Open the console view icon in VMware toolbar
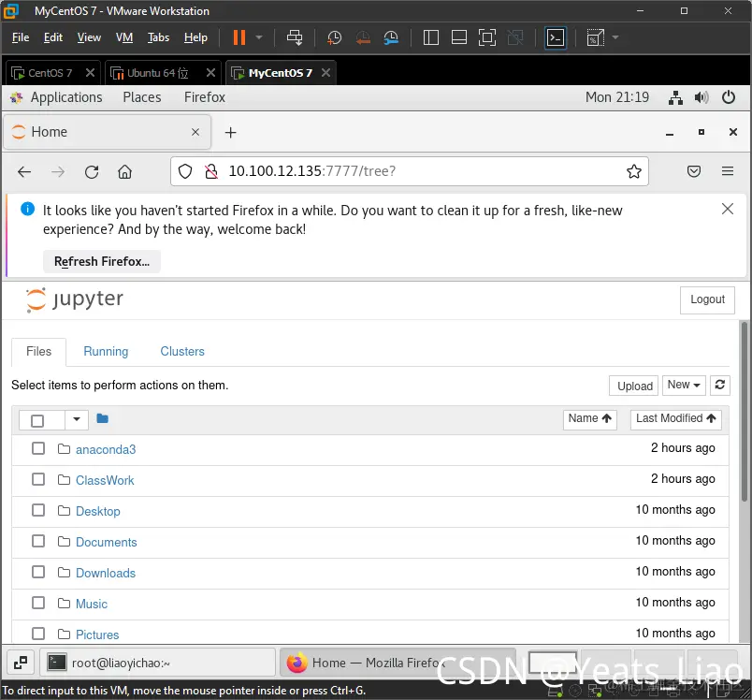The width and height of the screenshot is (752, 700). tap(556, 37)
